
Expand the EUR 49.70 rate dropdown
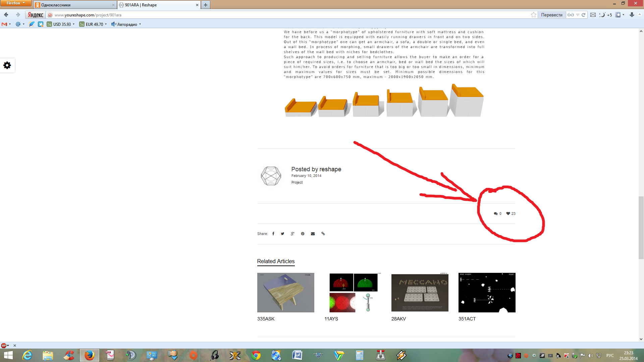[106, 24]
